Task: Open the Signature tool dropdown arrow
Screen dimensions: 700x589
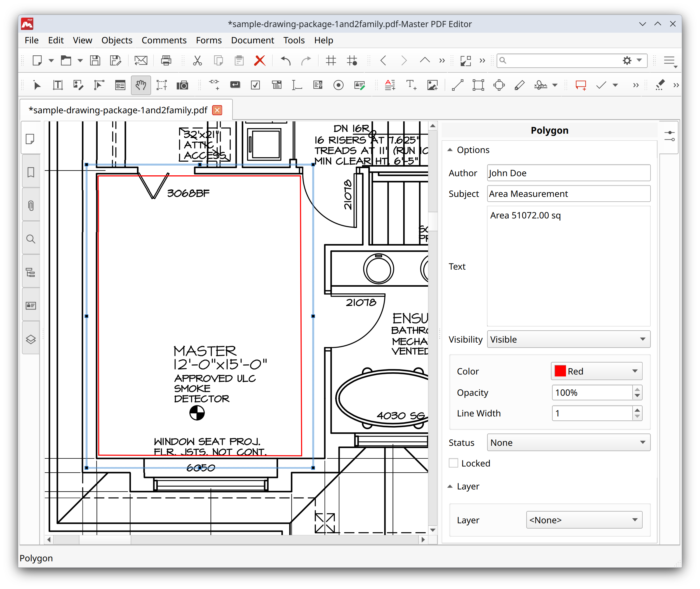Action: (555, 85)
